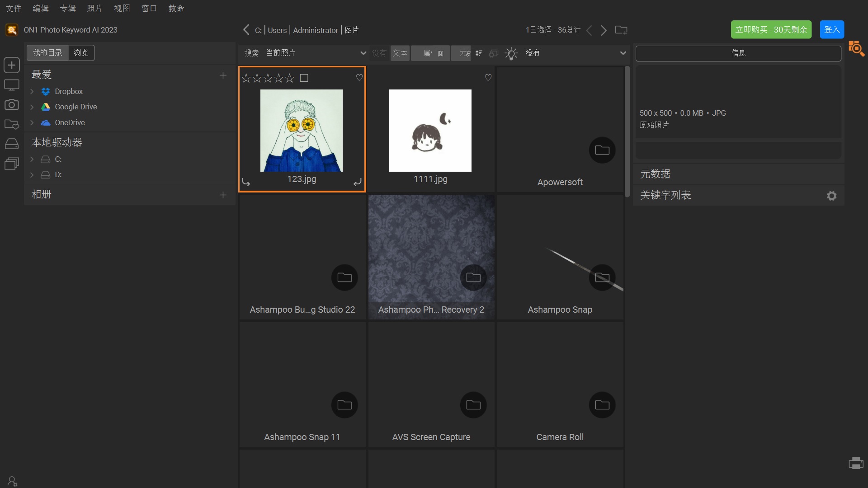Click the 信息 info panel button
Viewport: 868px width, 488px height.
[738, 53]
